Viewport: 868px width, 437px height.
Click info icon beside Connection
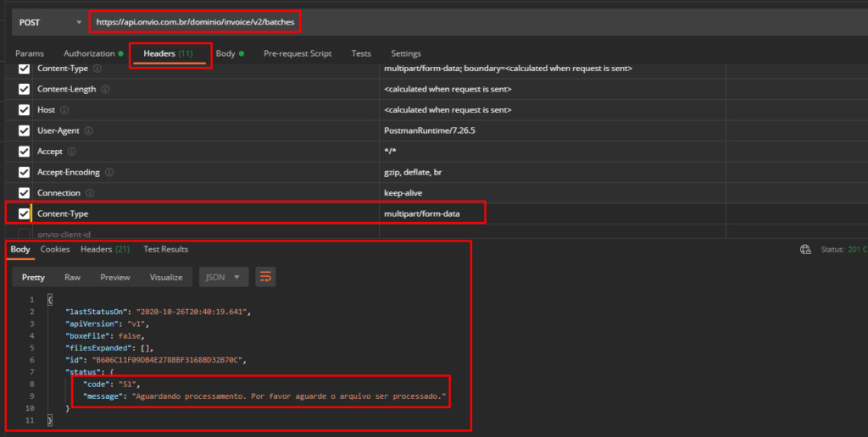[x=90, y=193]
